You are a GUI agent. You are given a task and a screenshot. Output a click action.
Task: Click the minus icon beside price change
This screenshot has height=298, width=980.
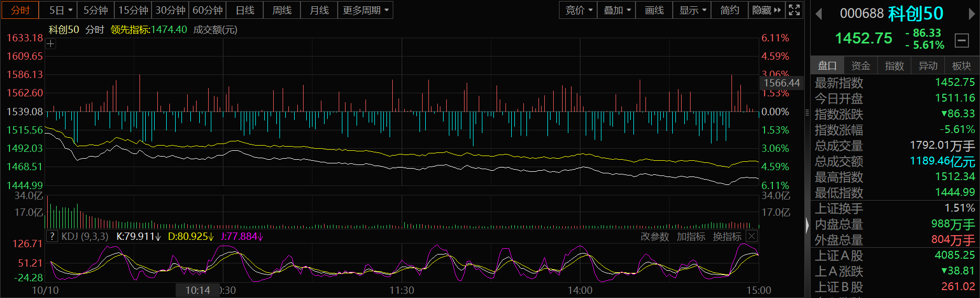coord(962,40)
